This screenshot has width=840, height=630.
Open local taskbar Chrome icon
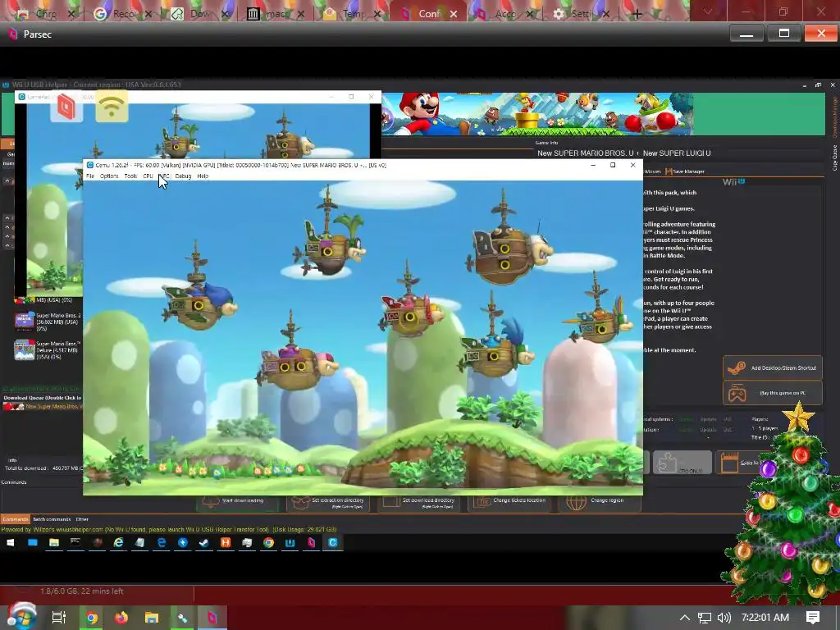point(92,618)
